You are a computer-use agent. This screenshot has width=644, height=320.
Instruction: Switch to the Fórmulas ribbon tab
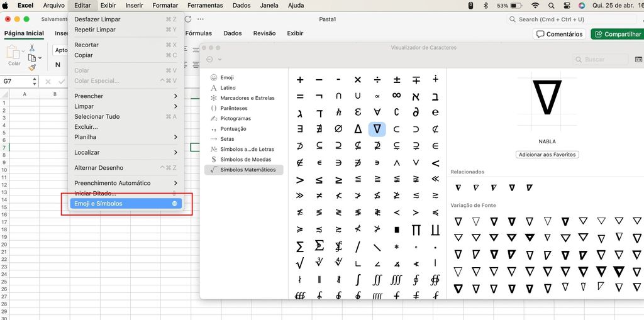click(x=199, y=33)
